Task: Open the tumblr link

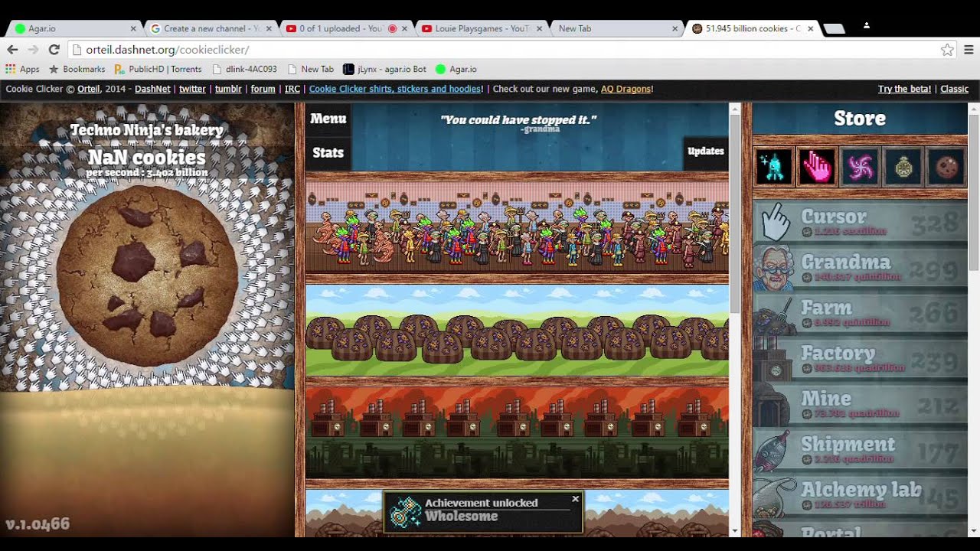Action: pyautogui.click(x=228, y=89)
